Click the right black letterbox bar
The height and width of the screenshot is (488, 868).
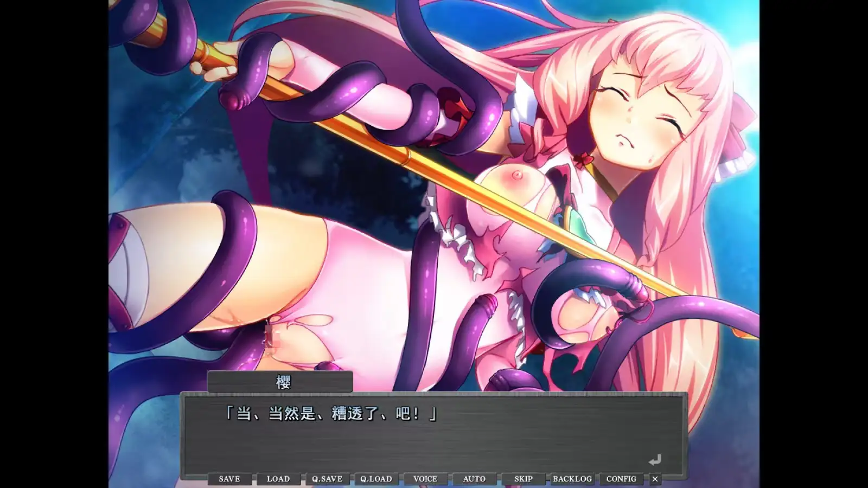814,244
